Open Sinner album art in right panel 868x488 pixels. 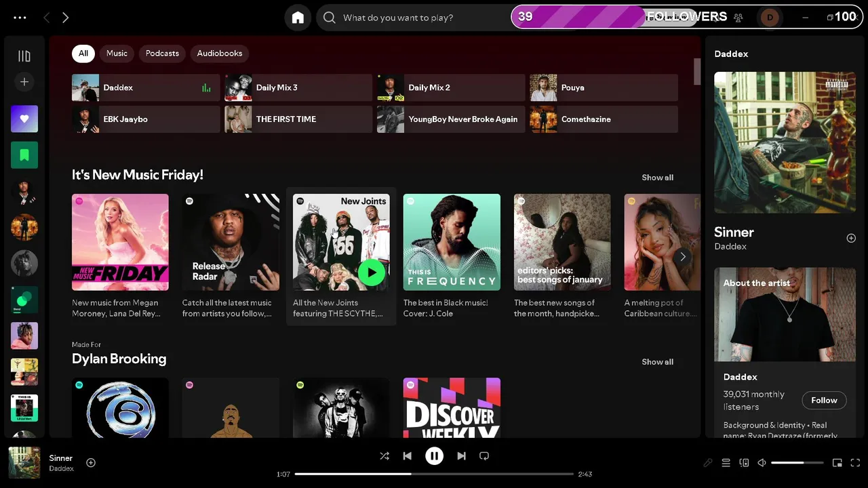pos(785,142)
